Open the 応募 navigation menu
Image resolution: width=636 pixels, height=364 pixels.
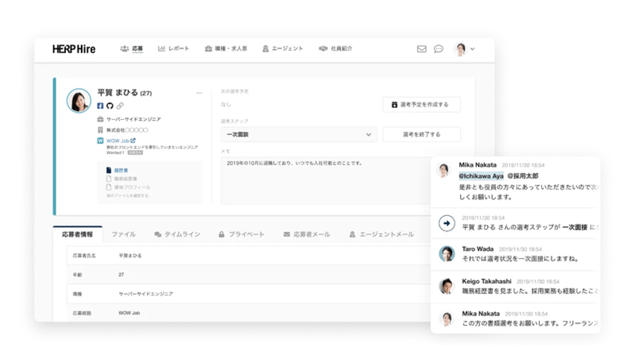pos(132,49)
